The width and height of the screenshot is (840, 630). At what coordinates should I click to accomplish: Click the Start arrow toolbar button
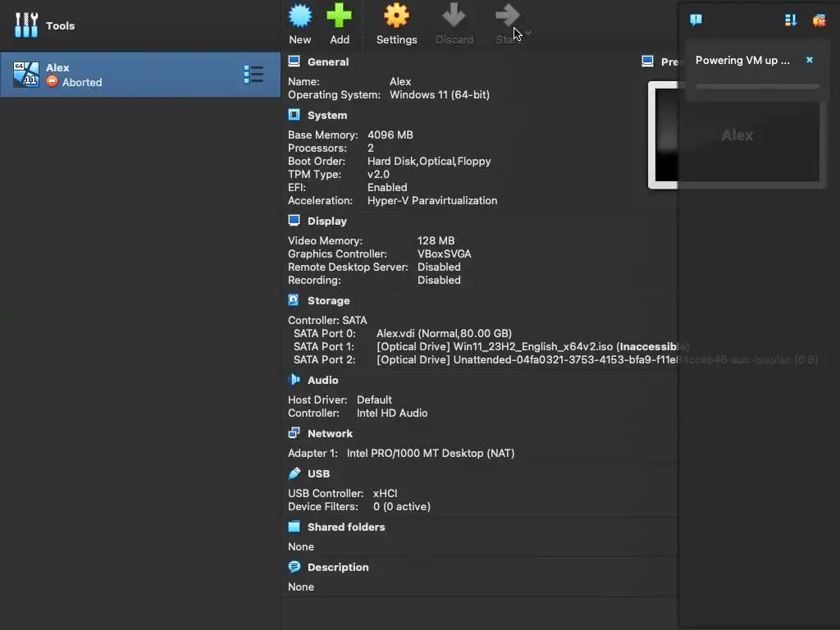click(x=507, y=24)
